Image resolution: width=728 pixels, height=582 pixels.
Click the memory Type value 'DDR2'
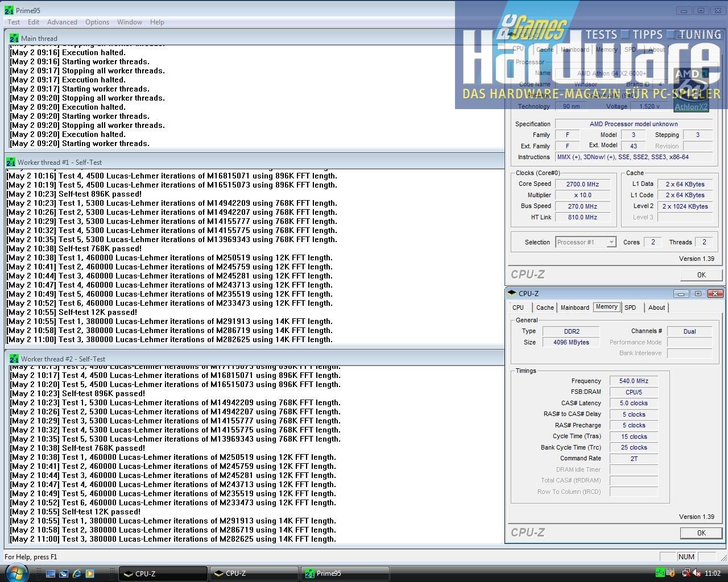572,331
